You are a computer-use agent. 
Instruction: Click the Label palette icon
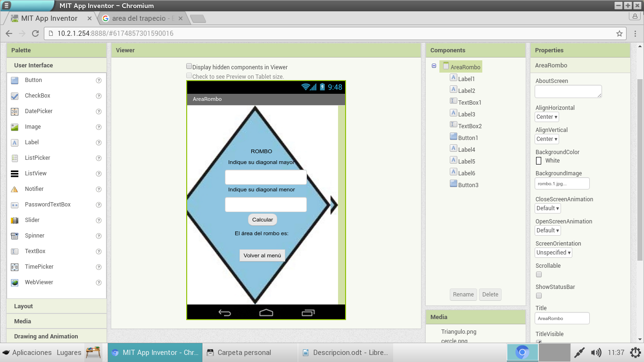point(15,142)
